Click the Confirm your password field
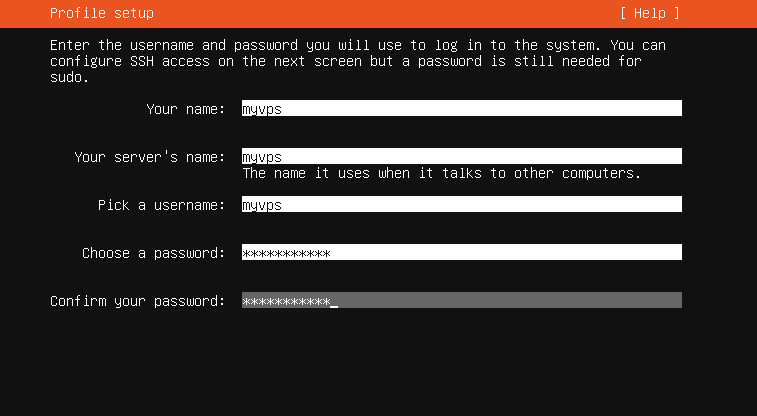Viewport: 757px width, 416px height. 462,300
